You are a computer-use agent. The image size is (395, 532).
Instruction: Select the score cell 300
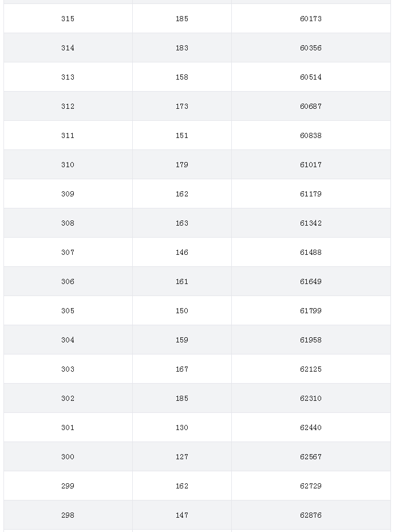68,456
